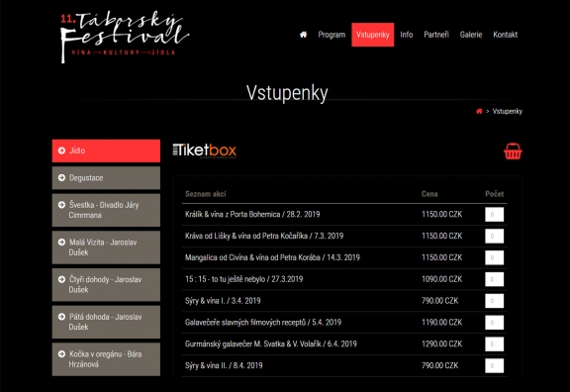The width and height of the screenshot is (570, 392).
Task: Click the red home breadcrumb icon
Action: [x=479, y=111]
